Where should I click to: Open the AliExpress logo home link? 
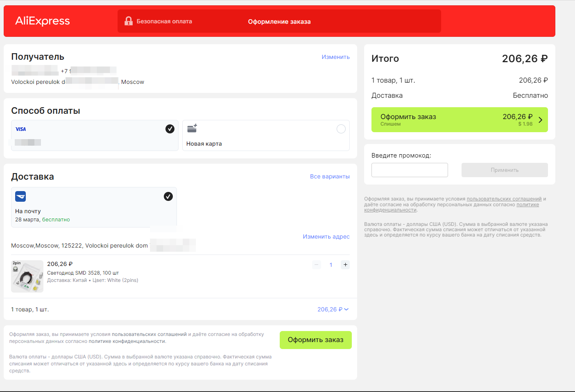[x=43, y=21]
